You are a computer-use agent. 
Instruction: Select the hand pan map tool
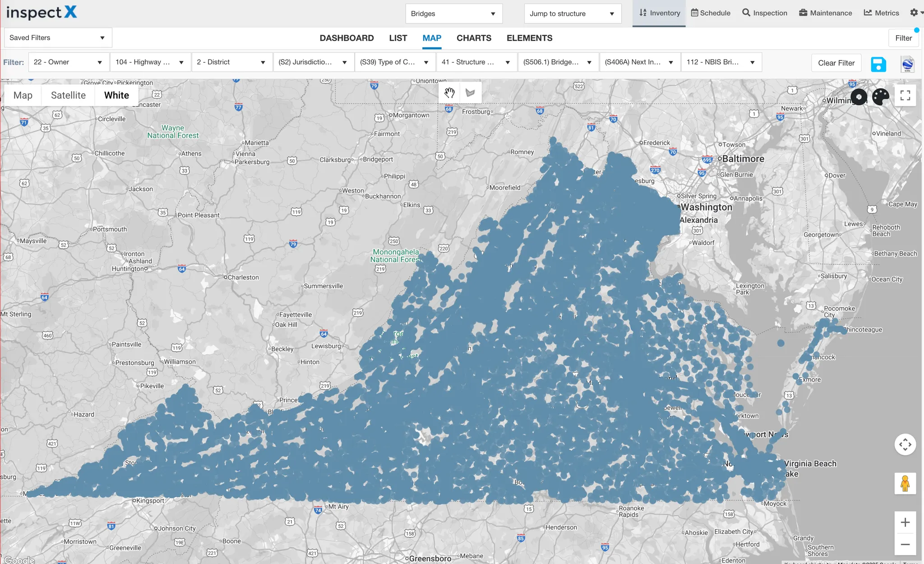coord(449,93)
